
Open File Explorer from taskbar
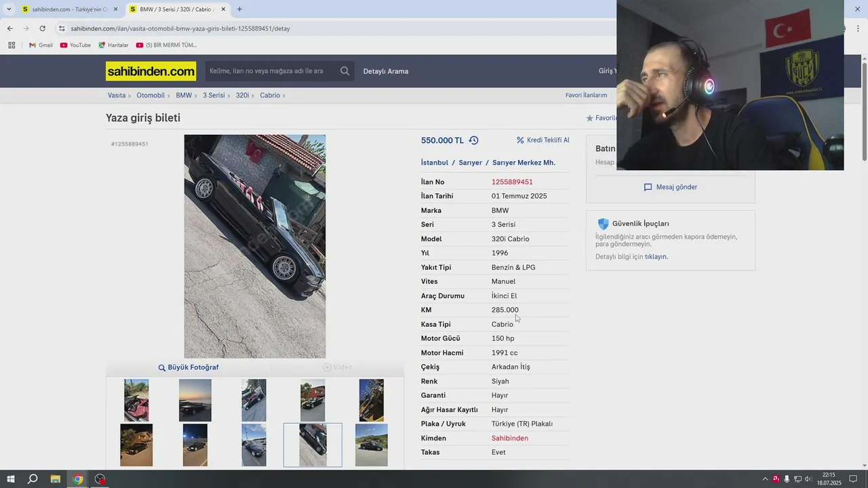(56, 479)
